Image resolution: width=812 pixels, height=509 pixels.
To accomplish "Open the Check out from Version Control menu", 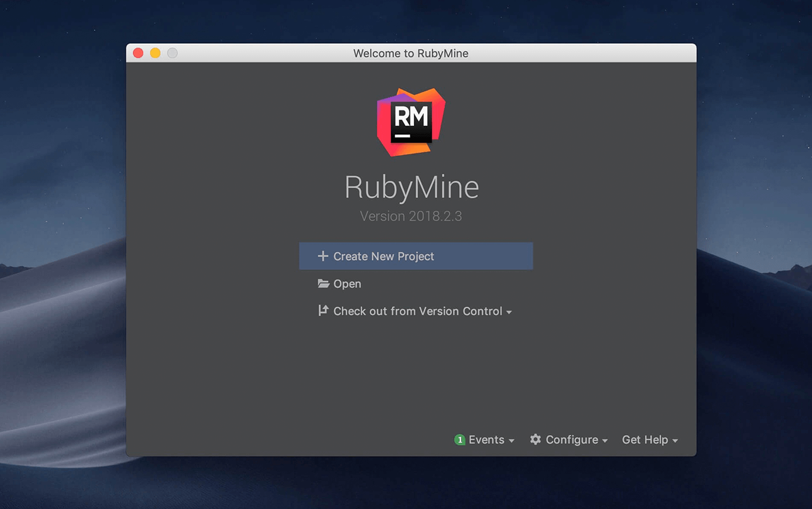I will coord(415,311).
